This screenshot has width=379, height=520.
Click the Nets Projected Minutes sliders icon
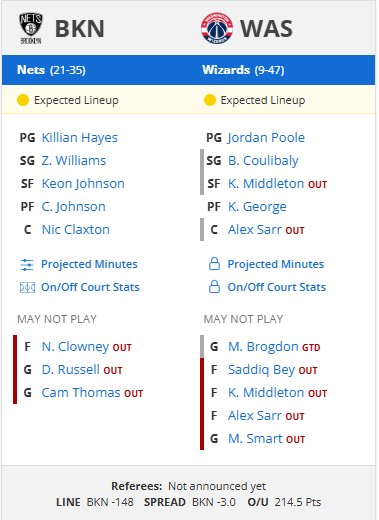[27, 265]
